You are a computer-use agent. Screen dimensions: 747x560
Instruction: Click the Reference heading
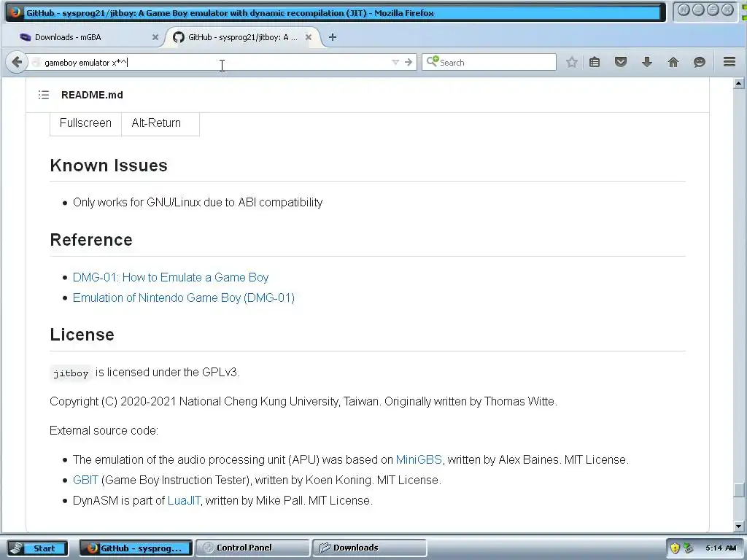click(x=91, y=239)
